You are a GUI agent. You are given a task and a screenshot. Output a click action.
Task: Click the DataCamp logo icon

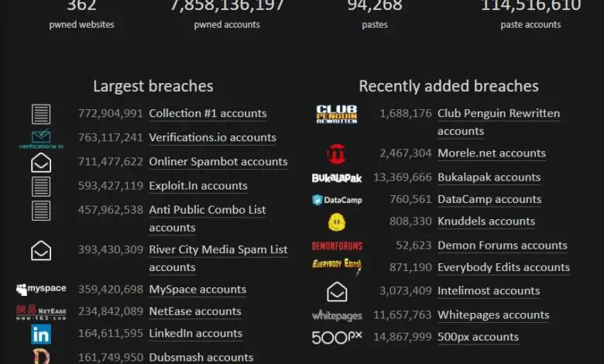click(337, 200)
